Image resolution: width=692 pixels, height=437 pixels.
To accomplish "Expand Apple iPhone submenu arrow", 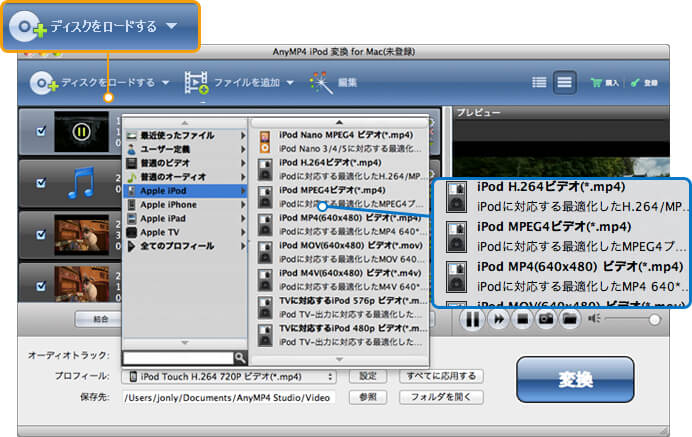I will click(243, 204).
